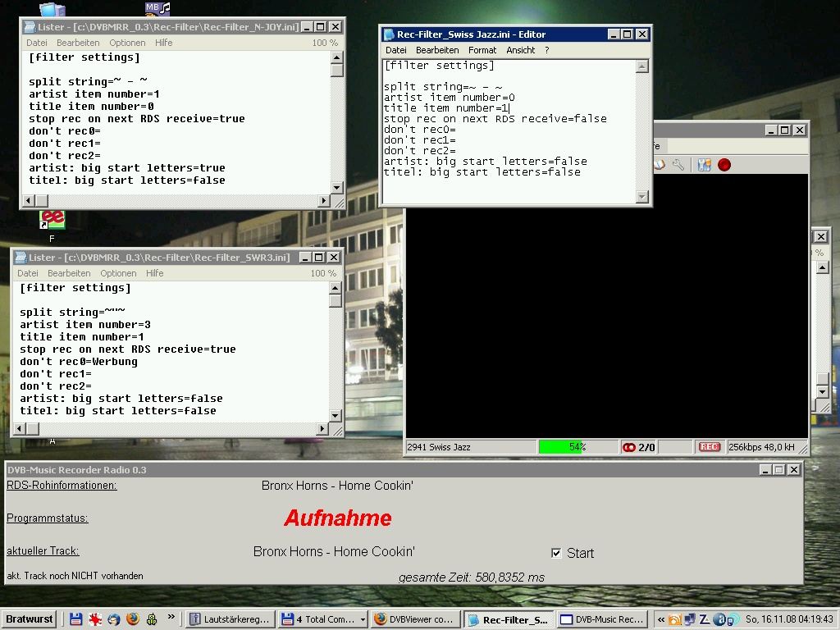Open the Format menu in Editor
Viewport: 840px width, 630px height.
482,50
